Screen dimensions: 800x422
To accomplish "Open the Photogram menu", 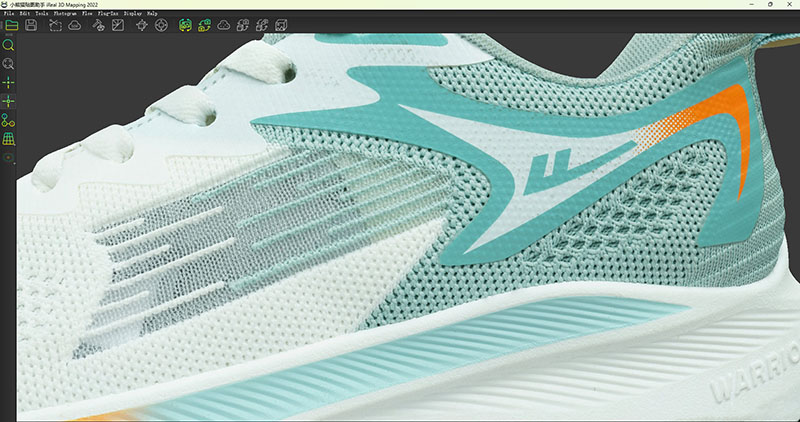I will tap(65, 13).
